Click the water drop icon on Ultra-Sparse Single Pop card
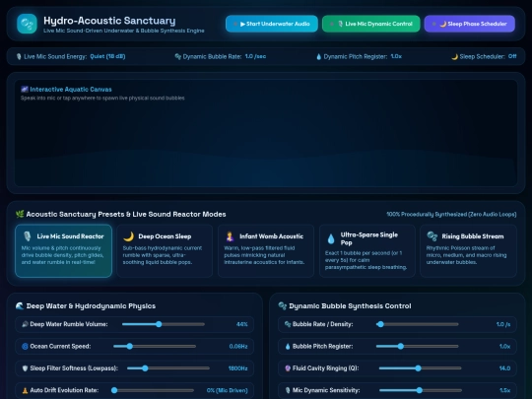The height and width of the screenshot is (399, 532). pyautogui.click(x=331, y=238)
